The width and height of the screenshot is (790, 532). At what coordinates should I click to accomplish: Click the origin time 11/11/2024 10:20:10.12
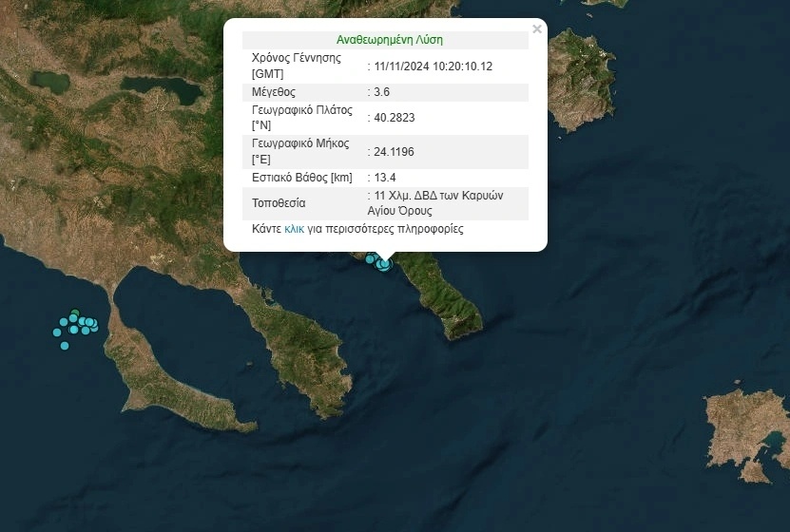(x=433, y=66)
